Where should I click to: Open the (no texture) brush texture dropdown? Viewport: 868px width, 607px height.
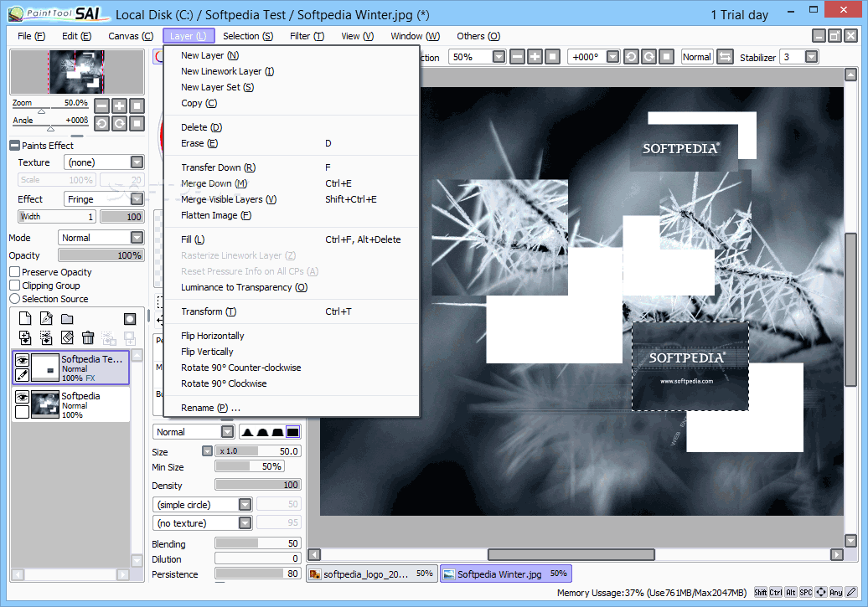point(245,523)
